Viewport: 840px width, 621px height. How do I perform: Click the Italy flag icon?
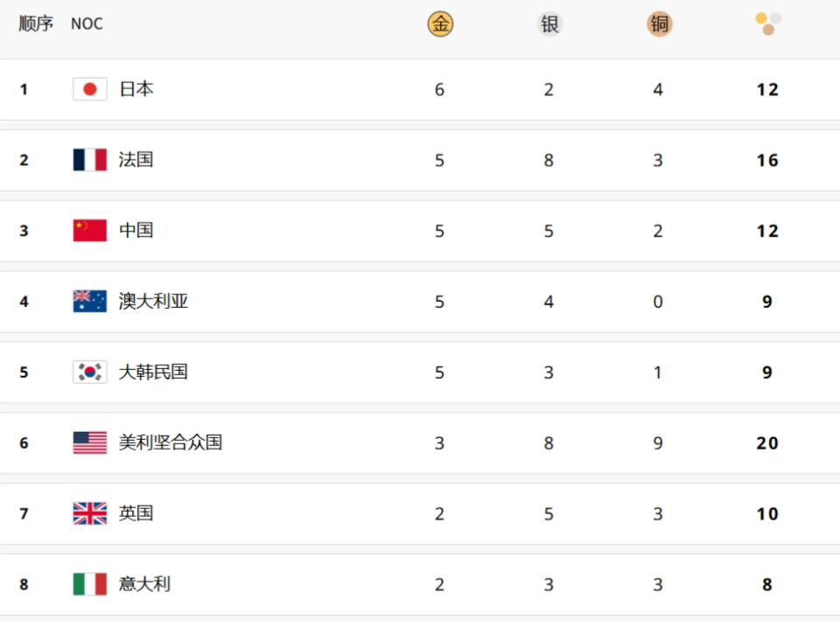[x=89, y=583]
